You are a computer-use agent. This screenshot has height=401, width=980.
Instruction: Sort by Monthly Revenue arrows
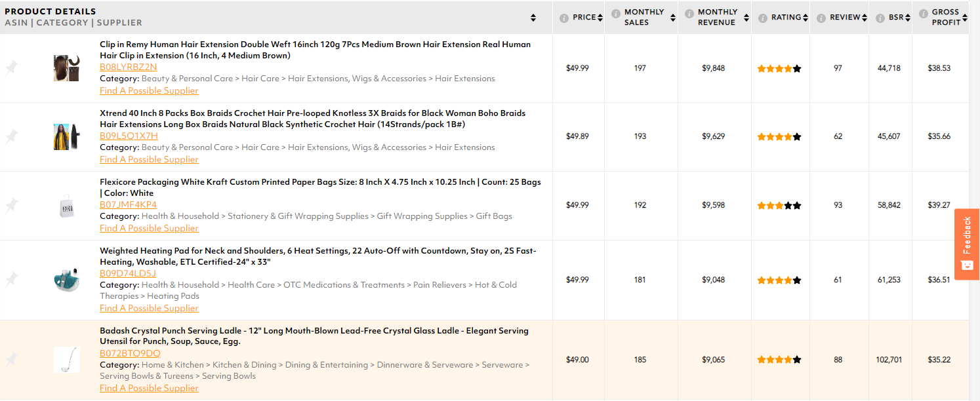point(746,18)
